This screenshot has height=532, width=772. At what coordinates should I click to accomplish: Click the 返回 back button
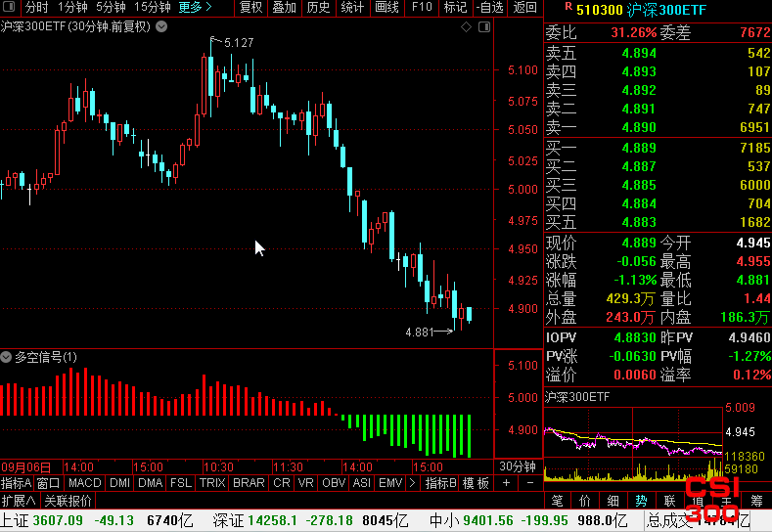pyautogui.click(x=524, y=8)
